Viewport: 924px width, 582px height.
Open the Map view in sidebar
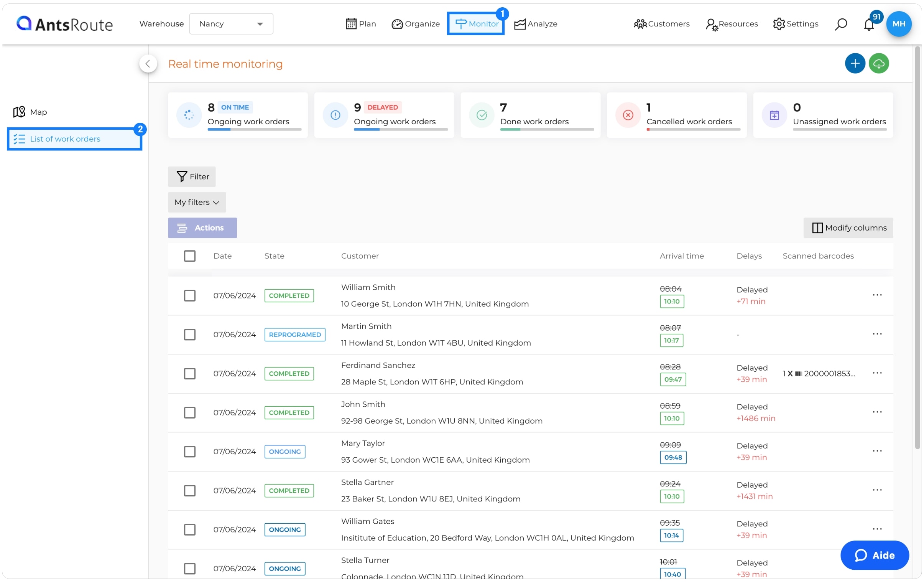click(x=30, y=112)
